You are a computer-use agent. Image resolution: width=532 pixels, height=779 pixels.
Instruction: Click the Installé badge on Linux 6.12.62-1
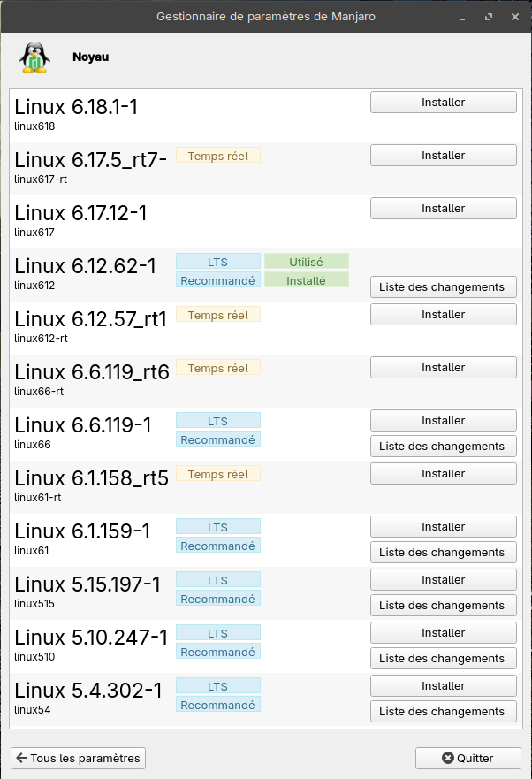coord(306,280)
